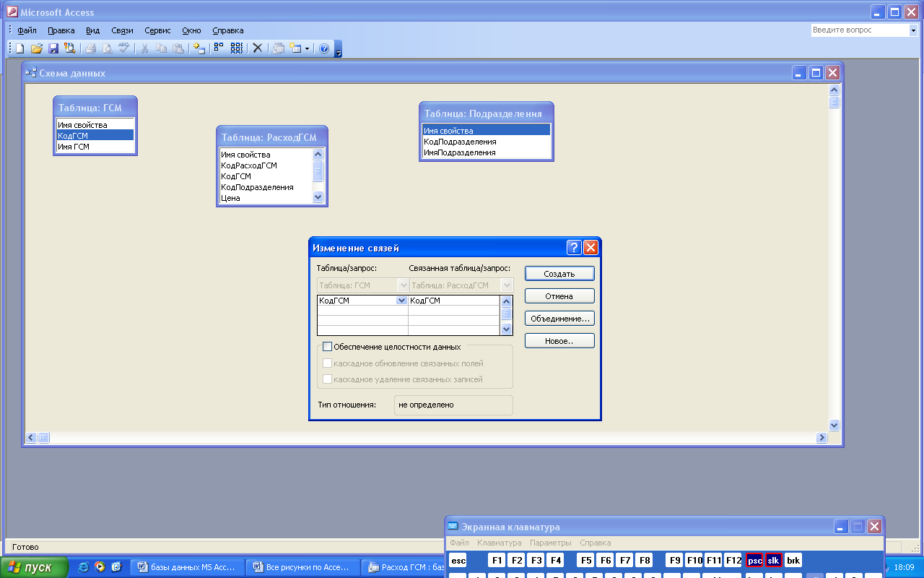Open the Связи menu

point(123,30)
